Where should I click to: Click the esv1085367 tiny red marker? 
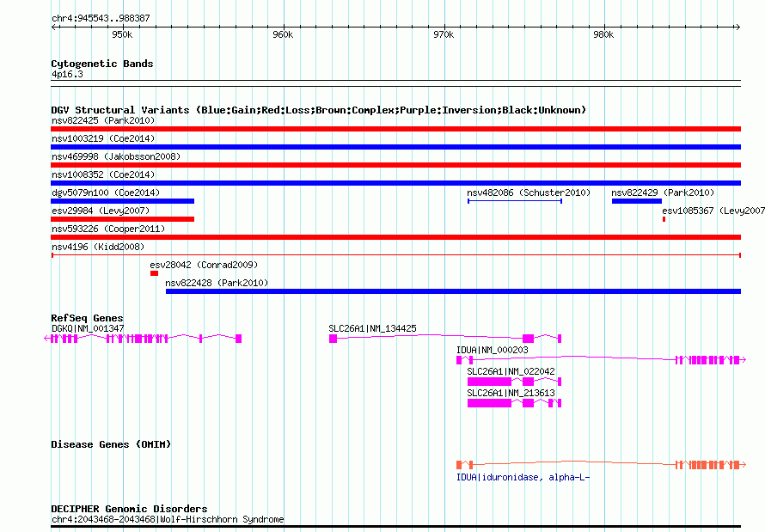pos(664,219)
